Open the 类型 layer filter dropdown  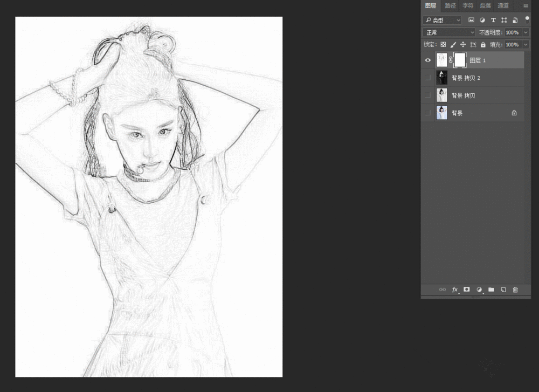[x=443, y=20]
